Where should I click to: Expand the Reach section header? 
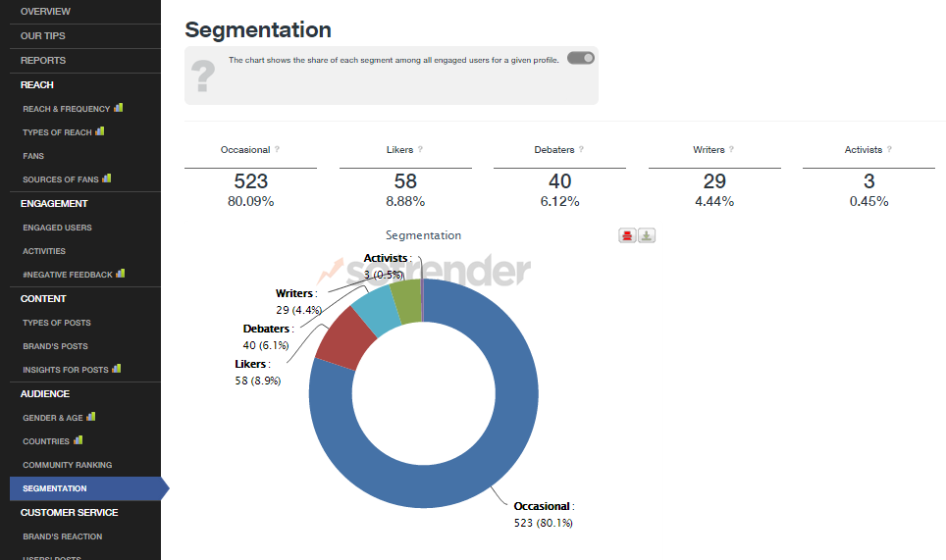[x=37, y=84]
